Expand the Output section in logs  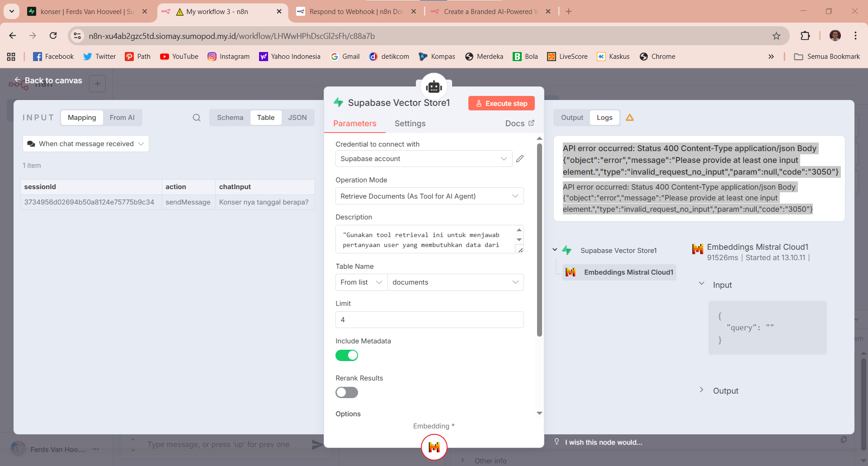[702, 390]
